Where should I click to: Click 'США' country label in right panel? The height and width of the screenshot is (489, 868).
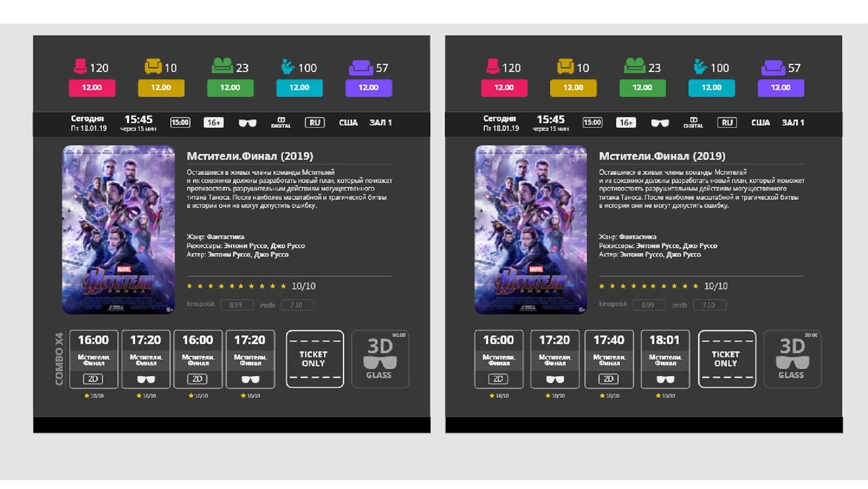761,123
